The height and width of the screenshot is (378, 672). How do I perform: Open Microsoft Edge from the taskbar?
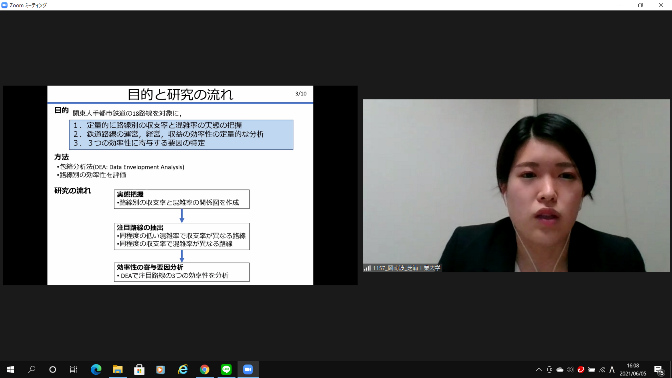coord(96,369)
